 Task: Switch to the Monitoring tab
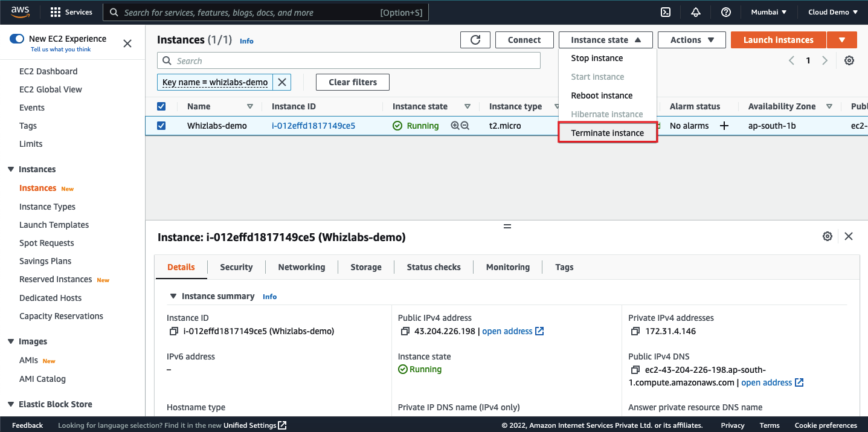[x=508, y=267]
